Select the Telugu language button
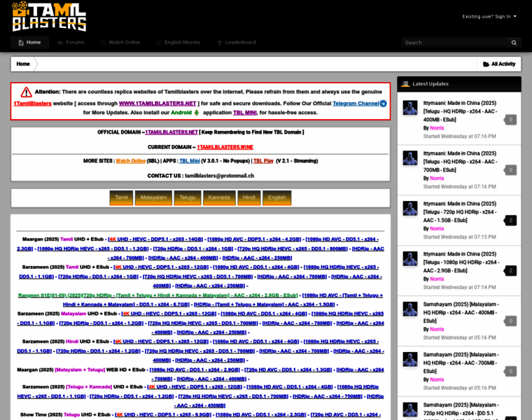Screen dimensions: 532x420 pyautogui.click(x=188, y=198)
